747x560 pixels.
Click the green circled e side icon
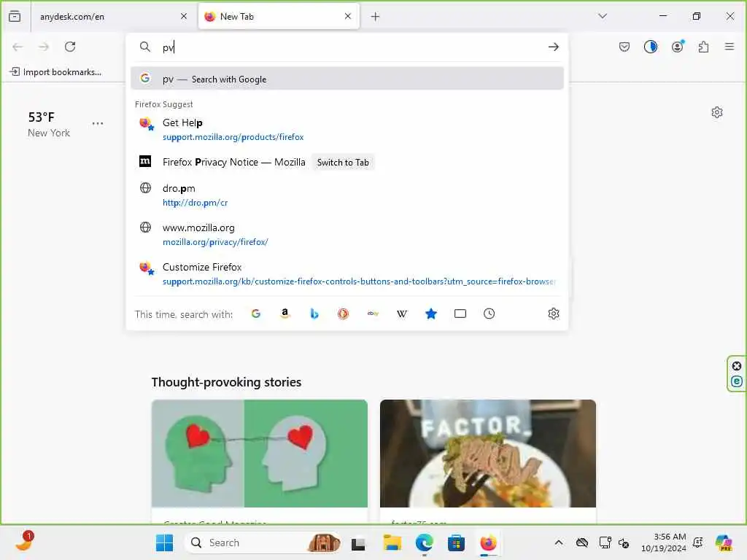[x=737, y=381]
